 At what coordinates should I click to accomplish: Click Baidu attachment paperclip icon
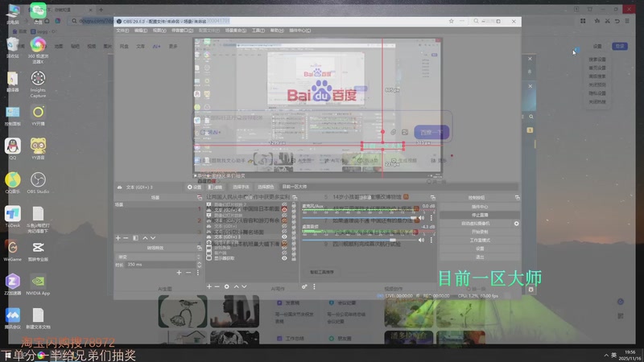point(393,132)
